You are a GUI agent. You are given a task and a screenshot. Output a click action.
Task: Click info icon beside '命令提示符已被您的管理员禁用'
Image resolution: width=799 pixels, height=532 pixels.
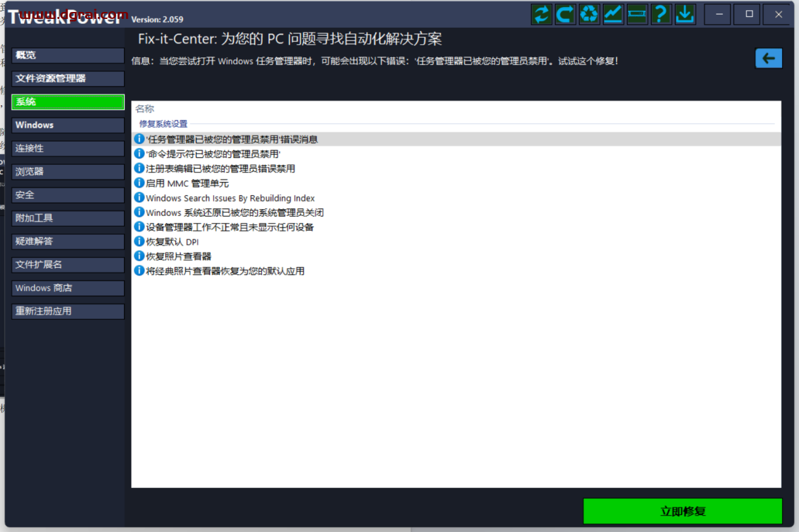[139, 154]
